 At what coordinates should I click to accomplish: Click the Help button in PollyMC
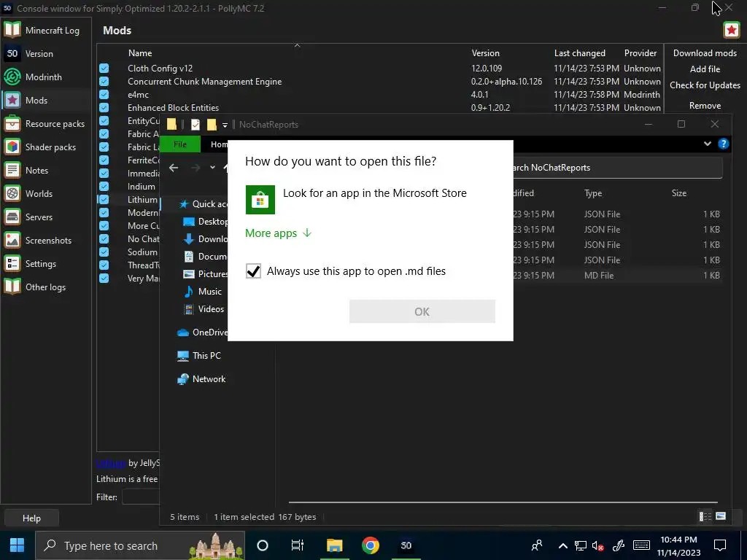click(31, 518)
